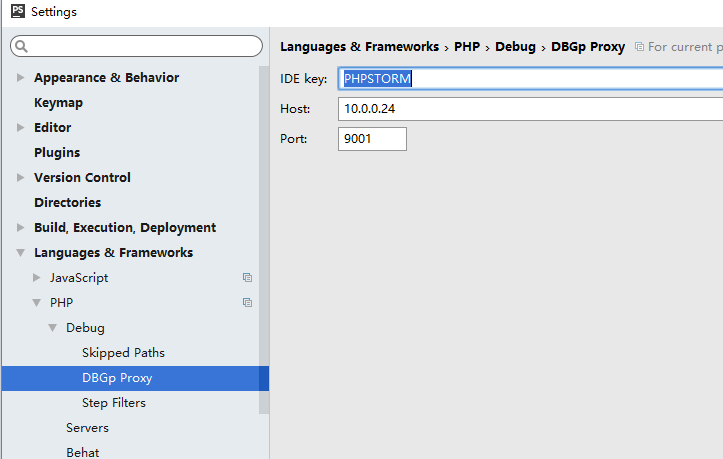Click the For current project icon
723x459 pixels.
(639, 47)
